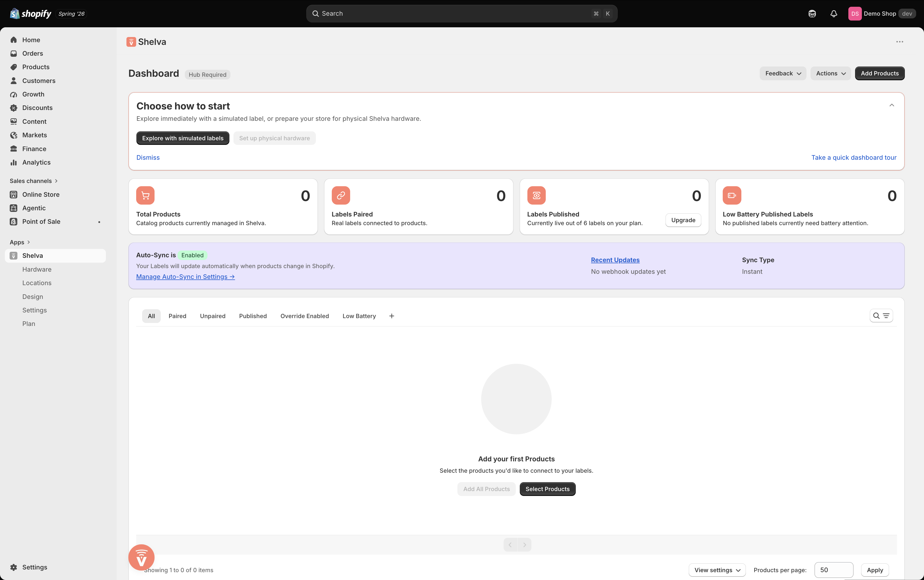Viewport: 924px width, 580px height.
Task: Click the Labels Published eye icon
Action: tap(536, 196)
